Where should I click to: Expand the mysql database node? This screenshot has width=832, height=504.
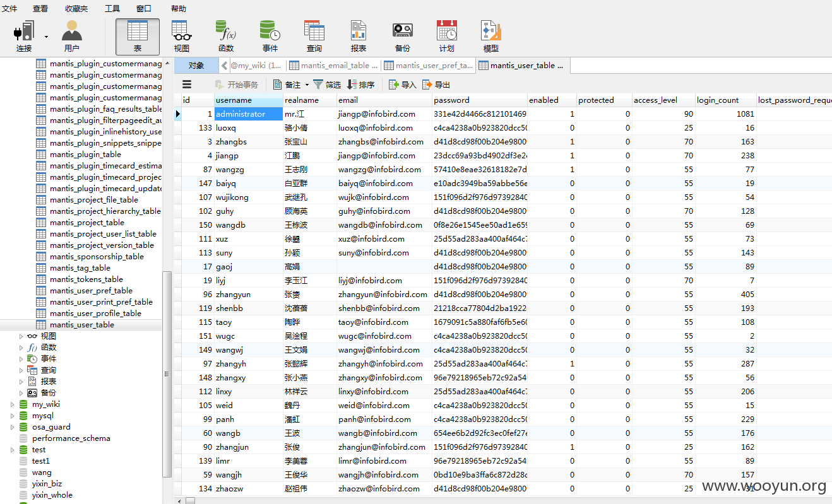pos(12,416)
